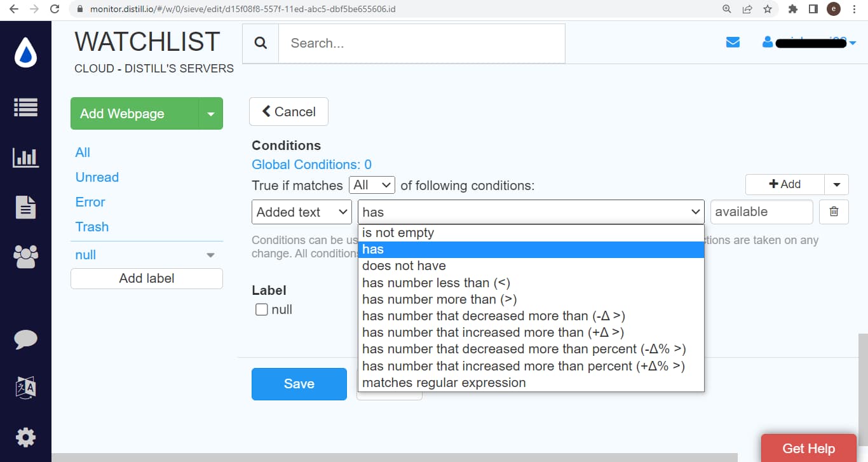The width and height of the screenshot is (868, 462).
Task: Open the All match-type dropdown
Action: pyautogui.click(x=372, y=185)
